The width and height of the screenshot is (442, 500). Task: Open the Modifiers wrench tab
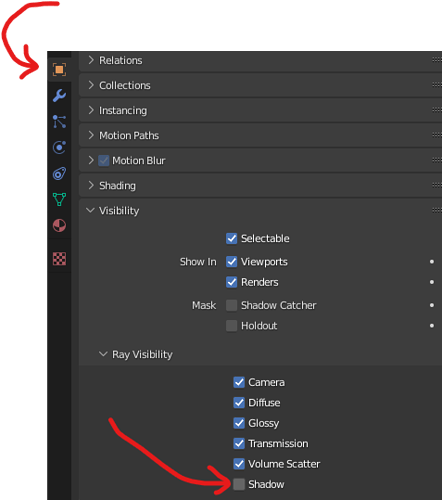(59, 96)
